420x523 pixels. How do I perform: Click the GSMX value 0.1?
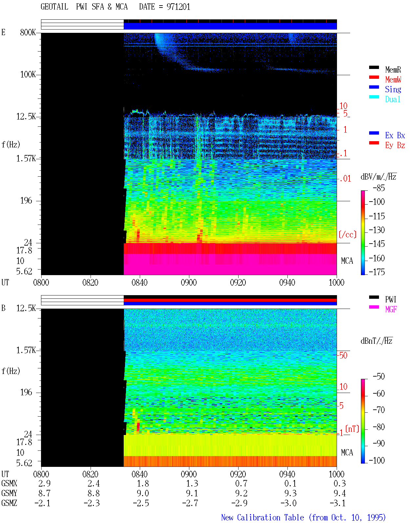click(290, 483)
